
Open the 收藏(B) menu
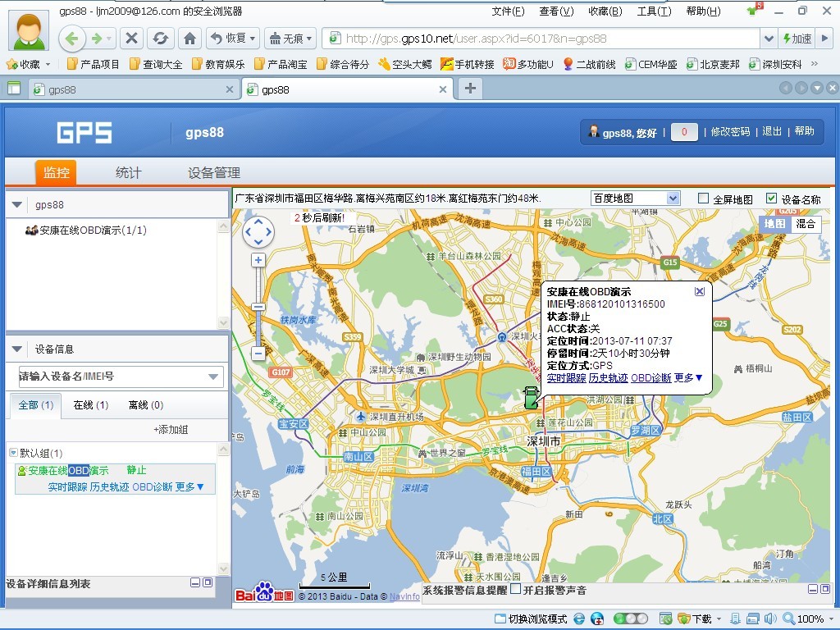(605, 11)
